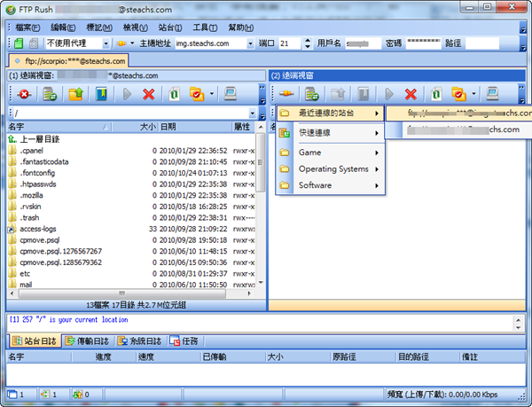Screen dimensions: 532x407
Task: Click the red X abort icon in left pane
Action: 149,94
